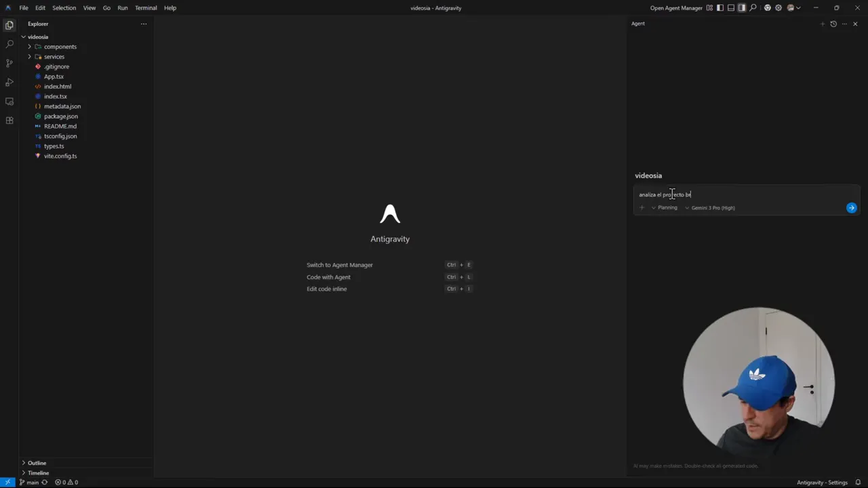868x488 pixels.
Task: Click the main branch in status bar
Action: pyautogui.click(x=29, y=483)
